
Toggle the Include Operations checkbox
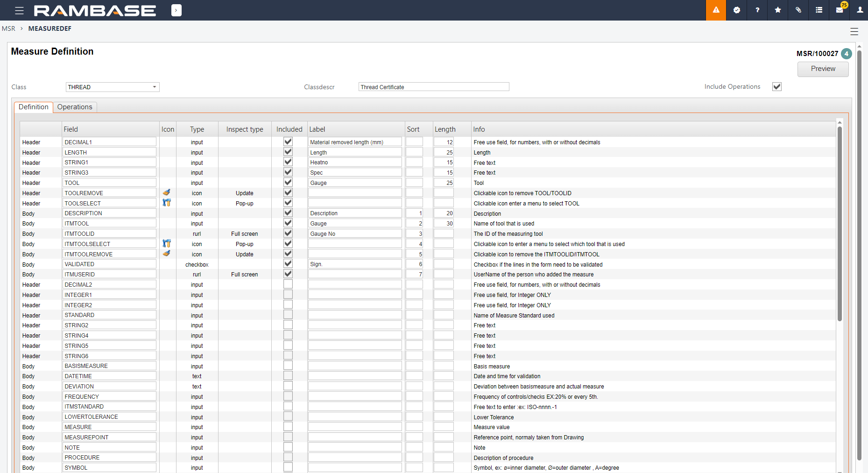click(776, 87)
